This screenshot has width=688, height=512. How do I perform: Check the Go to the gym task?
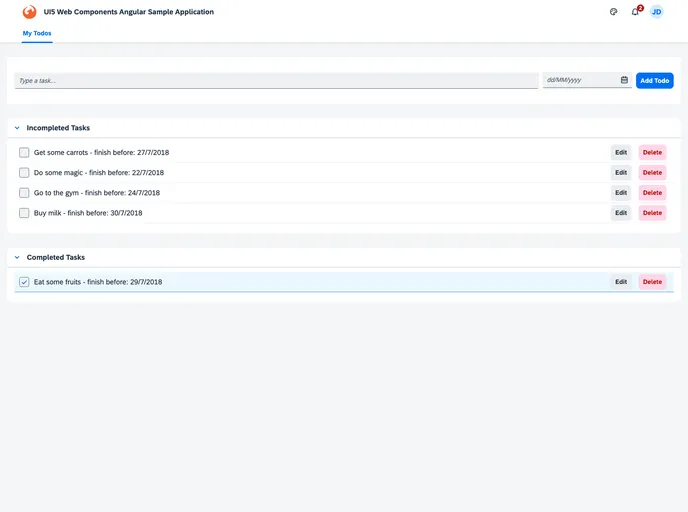click(24, 193)
